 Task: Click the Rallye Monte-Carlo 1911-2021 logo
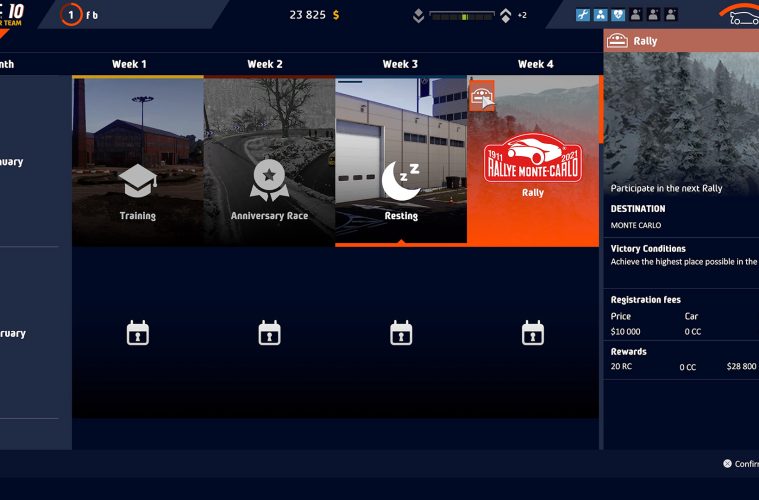pyautogui.click(x=533, y=158)
